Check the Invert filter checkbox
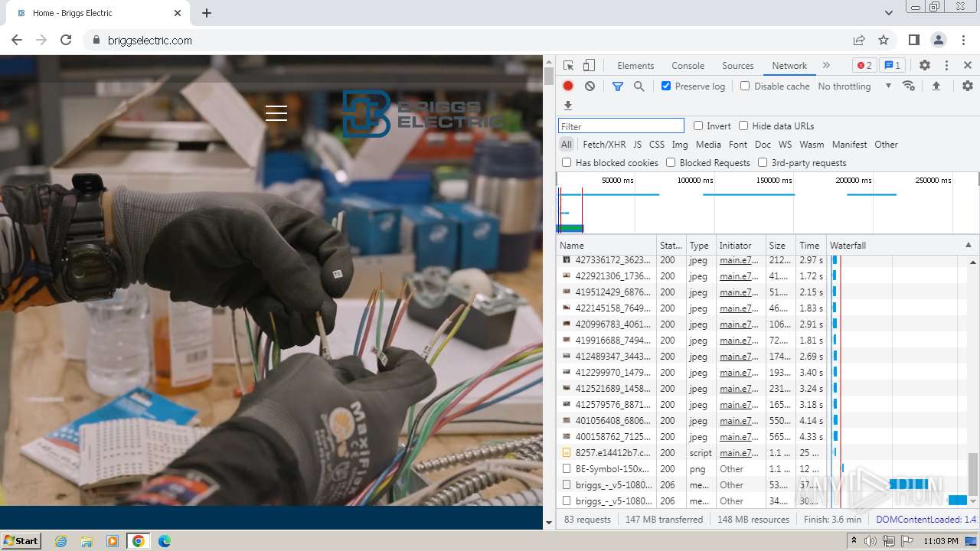The image size is (980, 551). (698, 126)
